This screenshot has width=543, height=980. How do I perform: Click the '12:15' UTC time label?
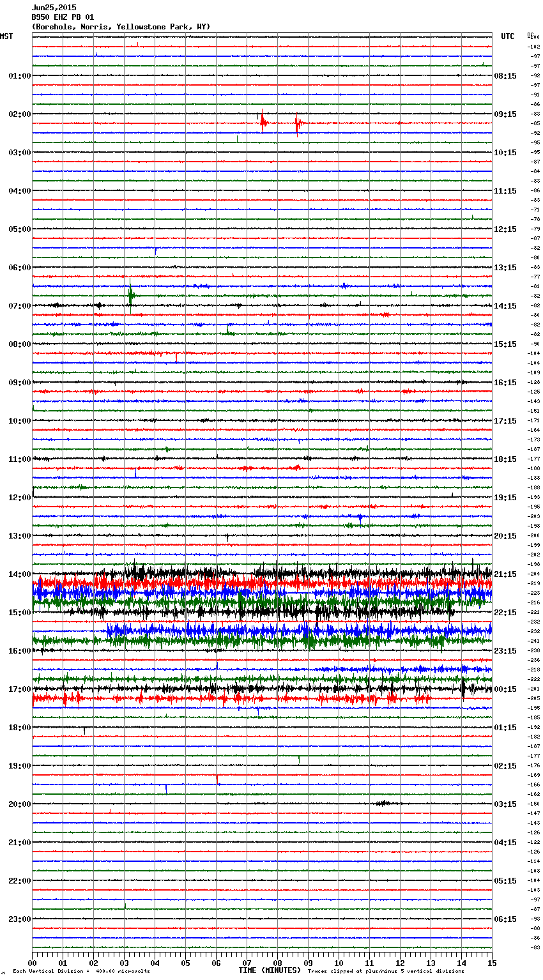[x=505, y=229]
